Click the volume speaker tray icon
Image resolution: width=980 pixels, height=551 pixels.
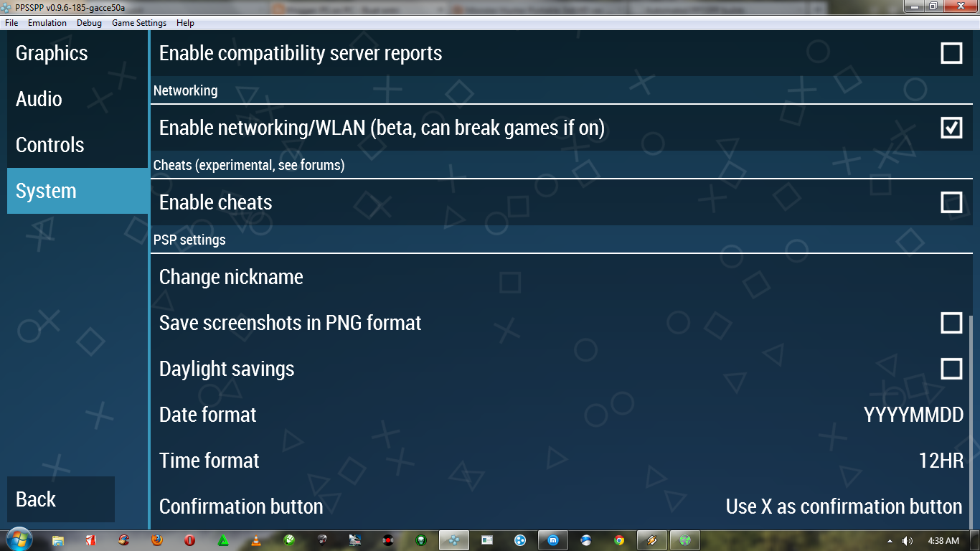tap(908, 540)
